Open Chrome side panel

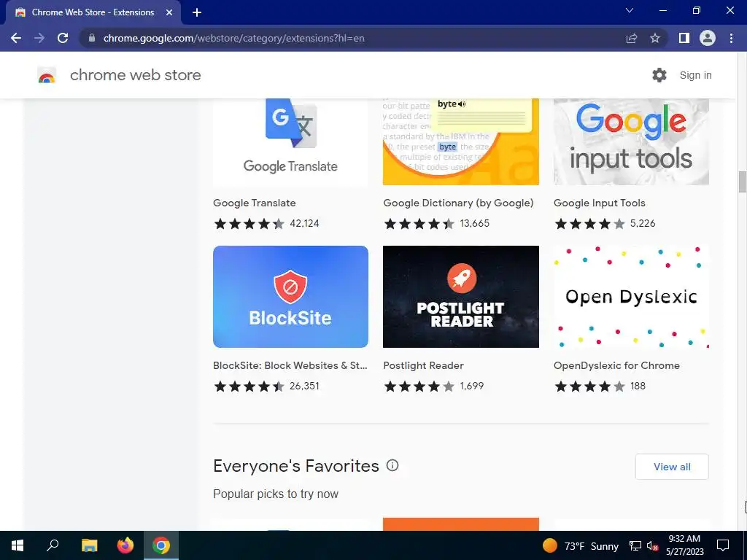point(684,38)
